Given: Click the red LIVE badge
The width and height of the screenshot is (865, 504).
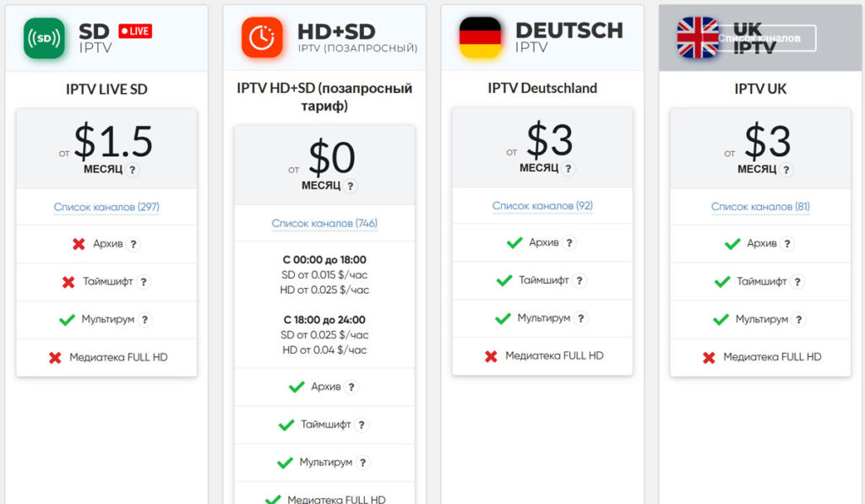Looking at the screenshot, I should (x=135, y=31).
